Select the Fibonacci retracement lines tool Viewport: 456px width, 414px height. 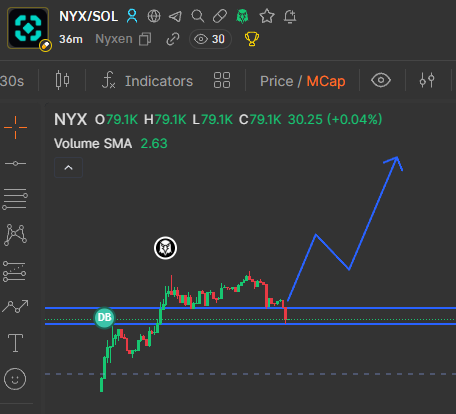pyautogui.click(x=15, y=199)
